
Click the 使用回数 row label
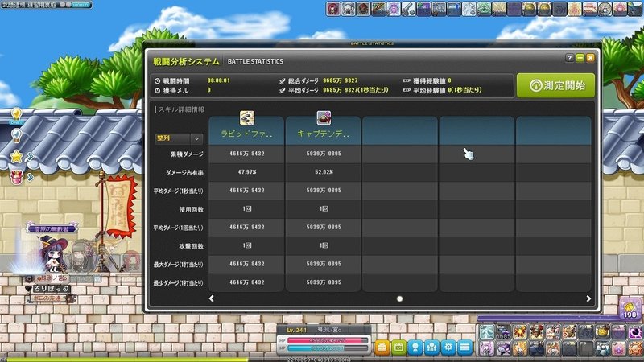191,209
